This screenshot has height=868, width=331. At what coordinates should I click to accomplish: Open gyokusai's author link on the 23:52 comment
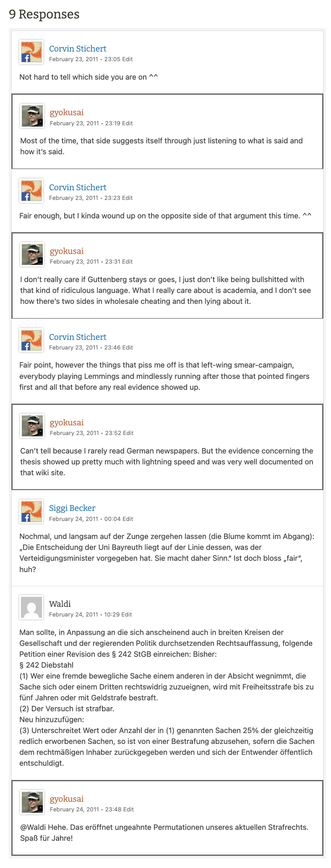click(x=67, y=422)
